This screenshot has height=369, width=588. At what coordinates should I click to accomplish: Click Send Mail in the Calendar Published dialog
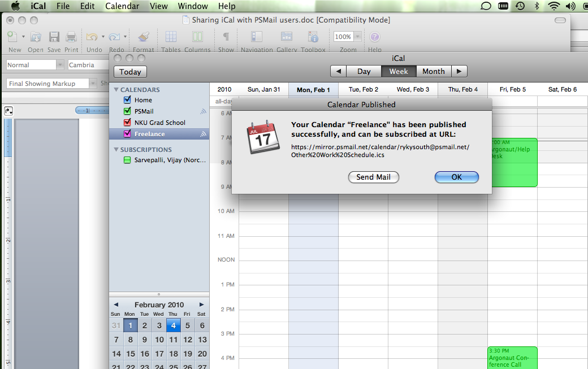point(374,177)
